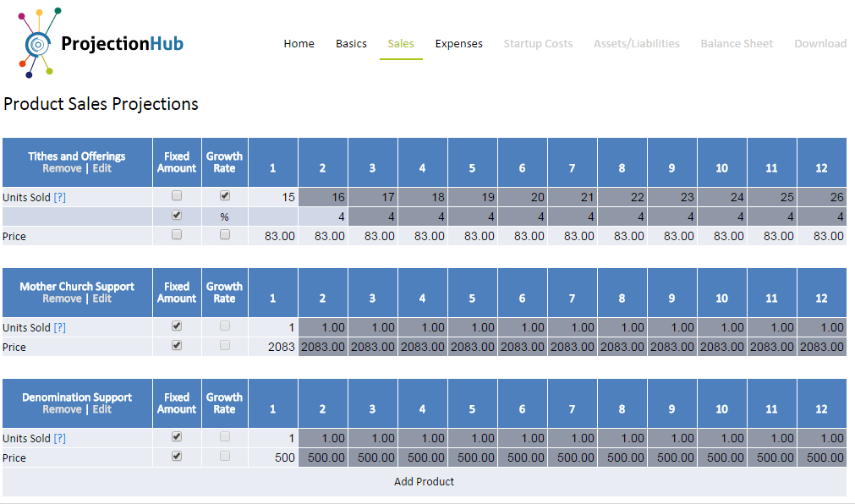Switch to the Expenses tab

[458, 43]
